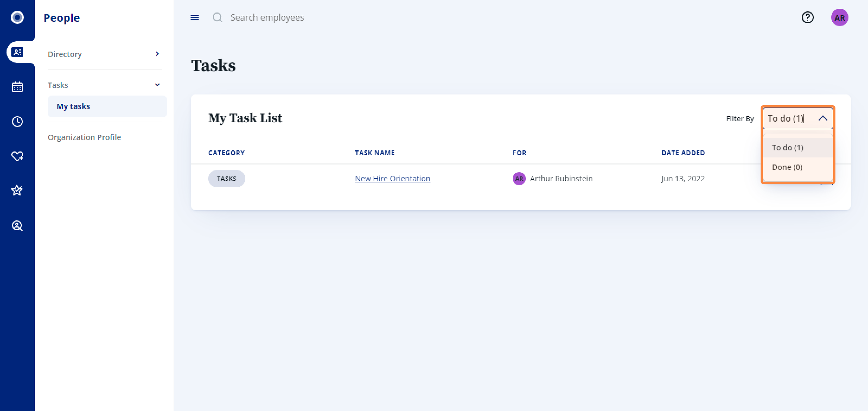Open the help question mark icon

(x=807, y=18)
